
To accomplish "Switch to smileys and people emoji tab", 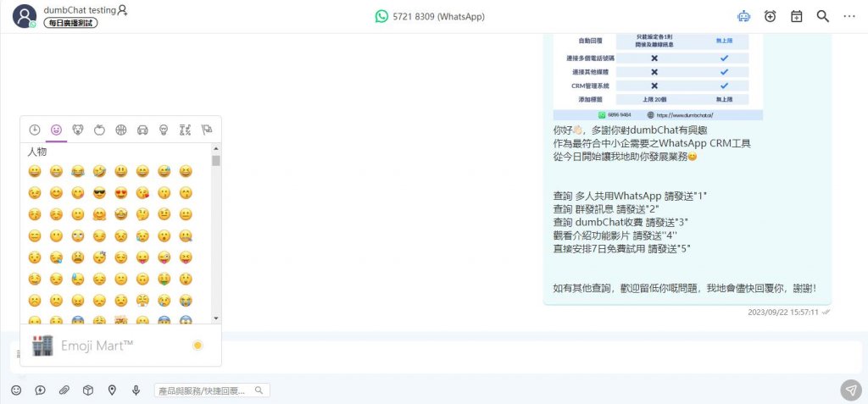I will [x=56, y=130].
